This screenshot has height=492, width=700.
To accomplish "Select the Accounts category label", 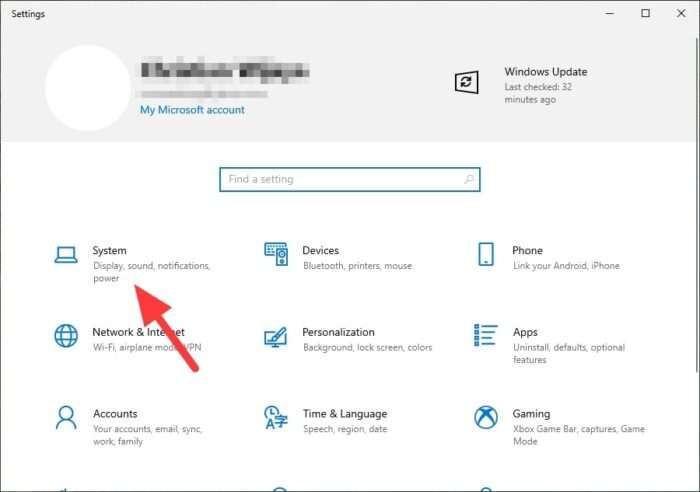I will [115, 414].
